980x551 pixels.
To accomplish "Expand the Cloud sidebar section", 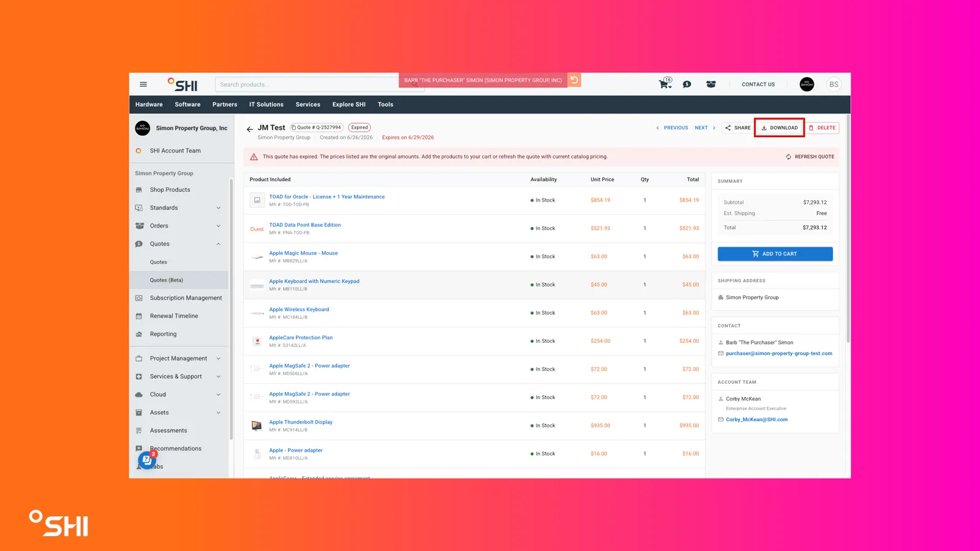I will 178,394.
